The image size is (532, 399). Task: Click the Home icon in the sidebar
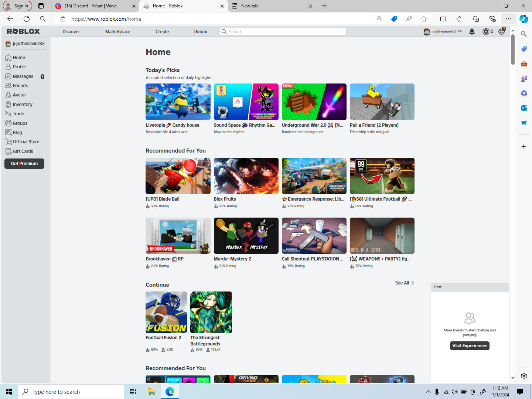pos(8,58)
